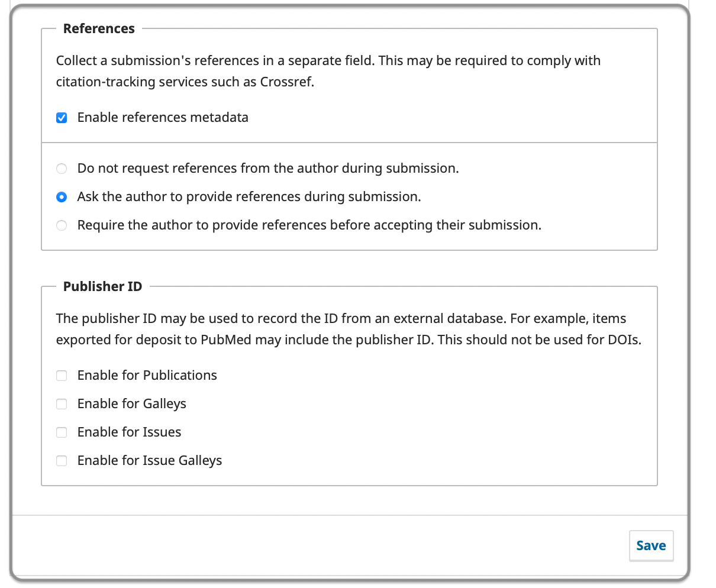
Task: Click the References section heading
Action: click(99, 28)
